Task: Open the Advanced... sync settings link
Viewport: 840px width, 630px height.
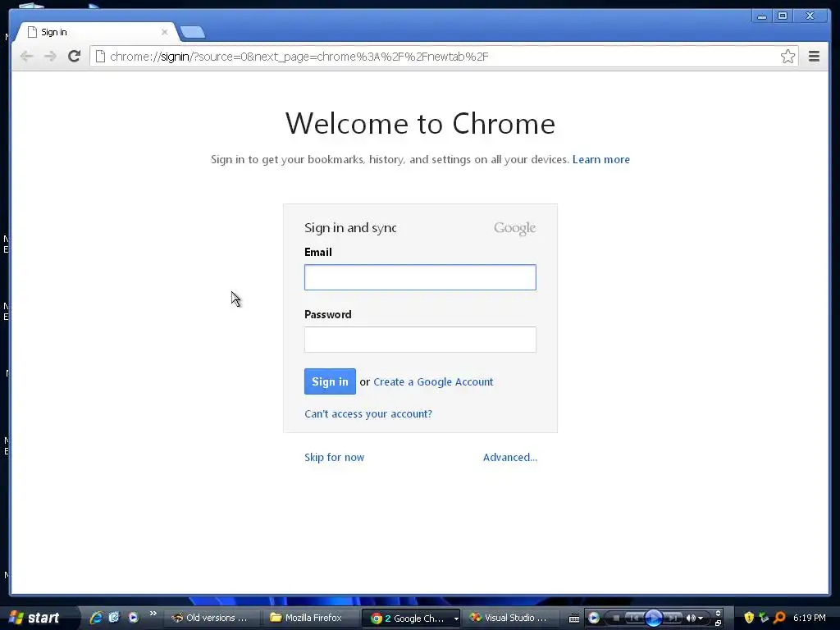Action: click(x=510, y=458)
